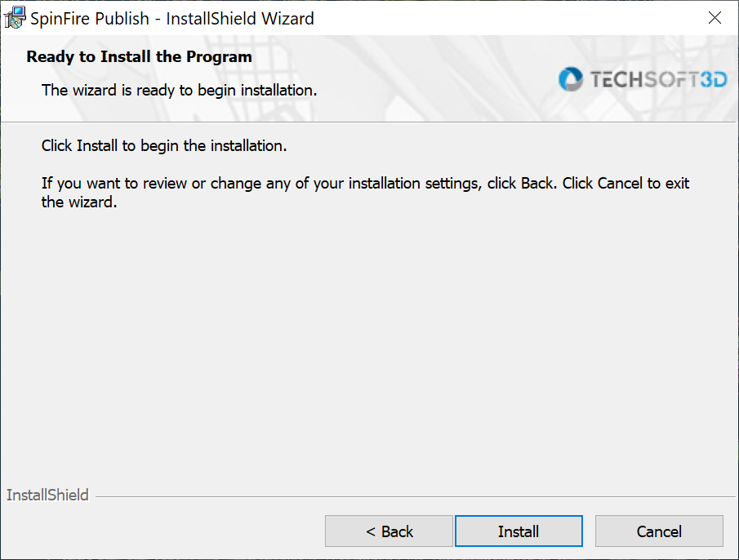This screenshot has width=739, height=560.
Task: Close the InstallShield Wizard window
Action: (715, 18)
